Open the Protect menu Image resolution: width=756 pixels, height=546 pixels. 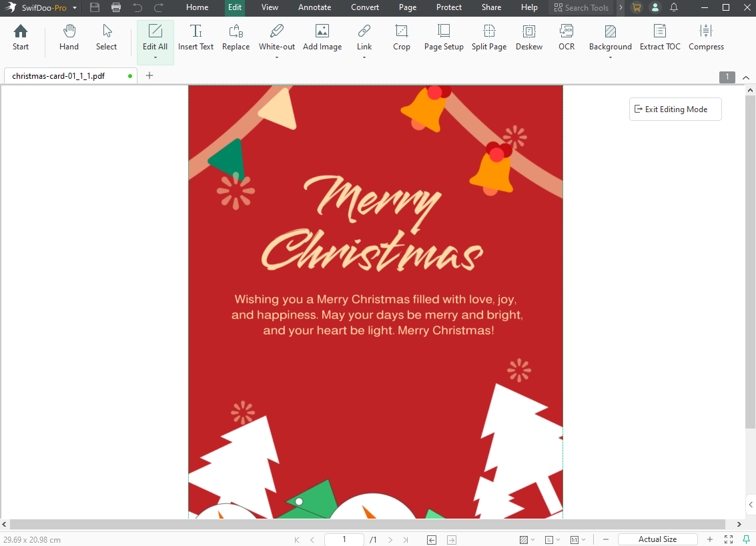448,8
